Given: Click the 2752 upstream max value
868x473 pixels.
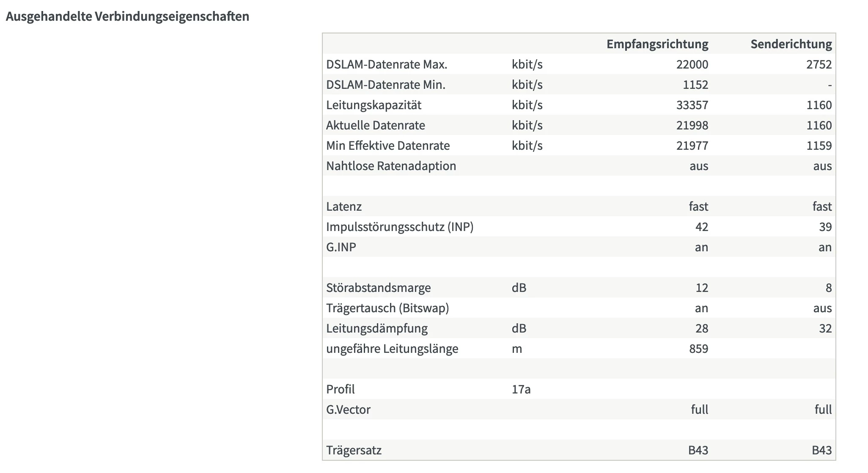Looking at the screenshot, I should pyautogui.click(x=819, y=64).
